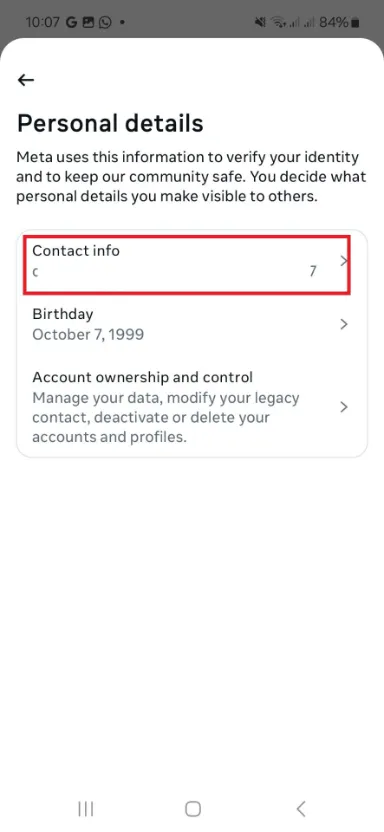Tap the back arrow above Personal details

point(25,80)
